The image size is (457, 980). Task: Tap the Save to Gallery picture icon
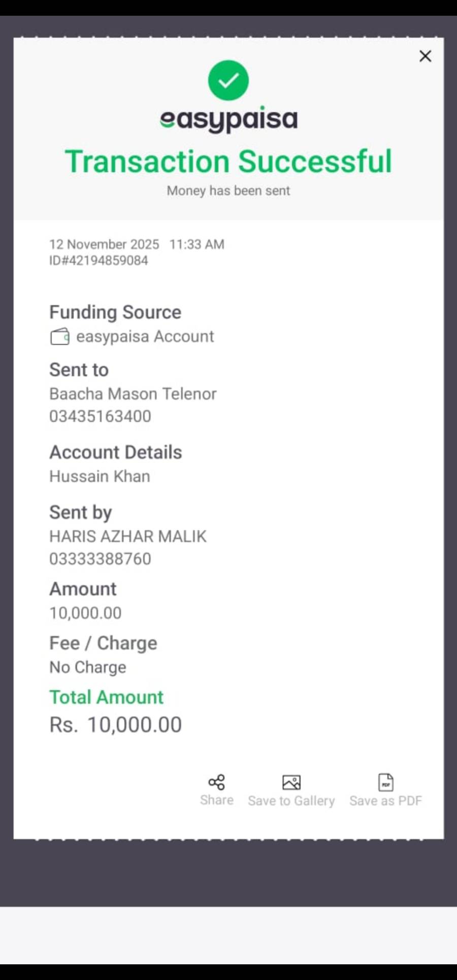[x=291, y=782]
